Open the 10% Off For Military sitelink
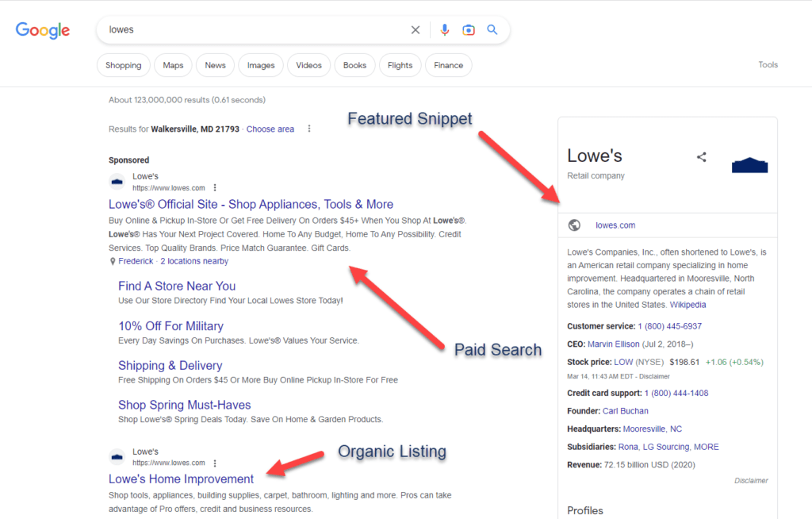The image size is (812, 519). click(x=171, y=326)
